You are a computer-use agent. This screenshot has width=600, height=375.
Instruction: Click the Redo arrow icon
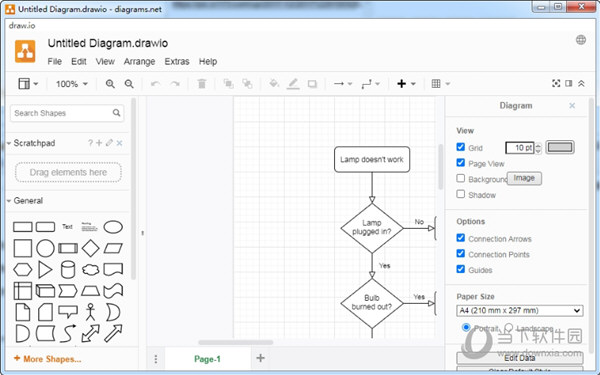[175, 84]
